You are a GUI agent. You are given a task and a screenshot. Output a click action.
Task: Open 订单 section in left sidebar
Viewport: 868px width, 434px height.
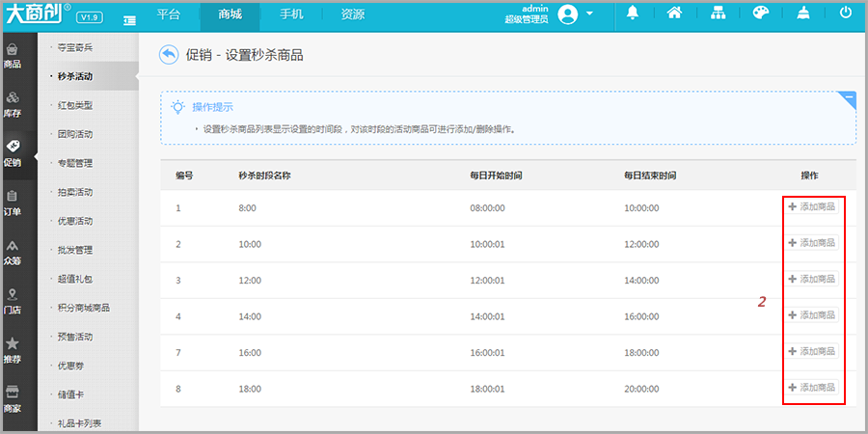click(x=13, y=203)
